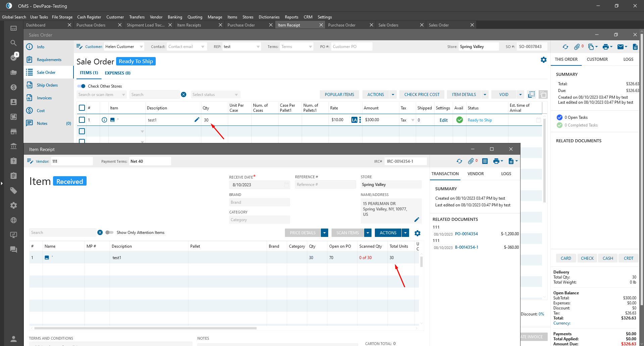Viewport: 644px width, 346px height.
Task: Toggle the 0 Completed Tasks checkmark
Action: click(x=559, y=125)
